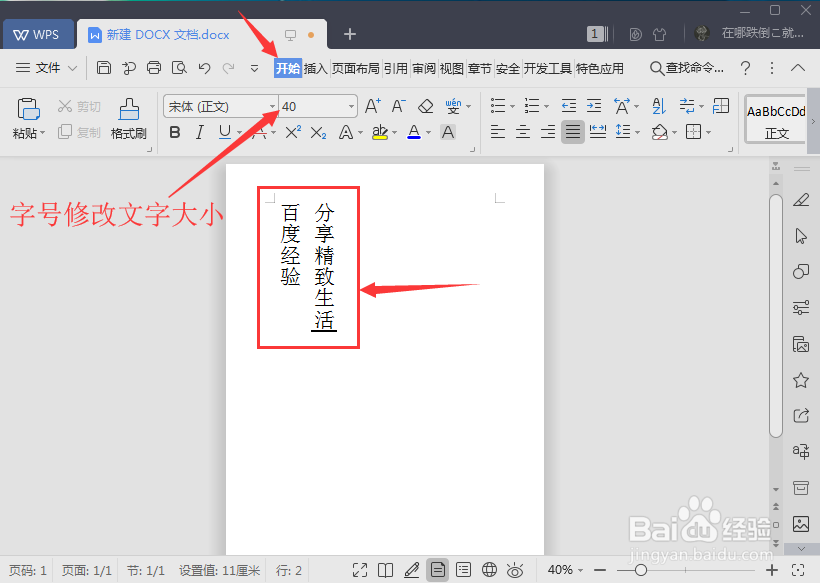Expand the font size dropdown arrow
Screen dimensions: 820x583
[351, 105]
